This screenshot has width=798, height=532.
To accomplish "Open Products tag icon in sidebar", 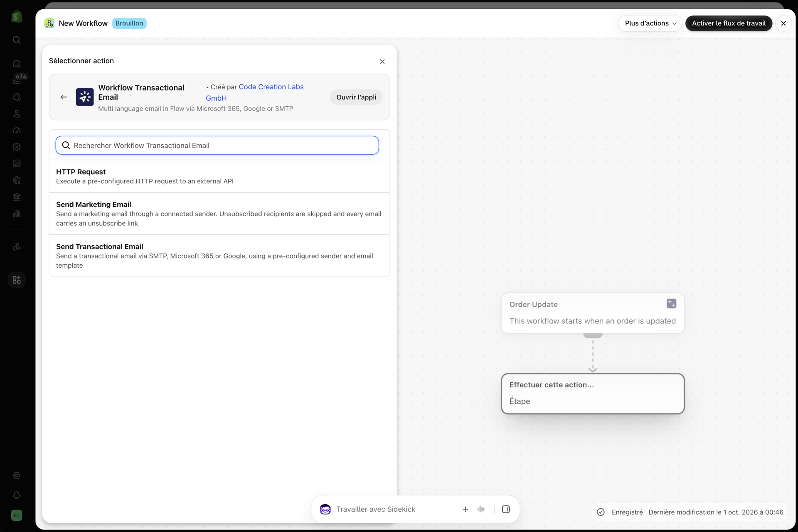I will point(17,97).
